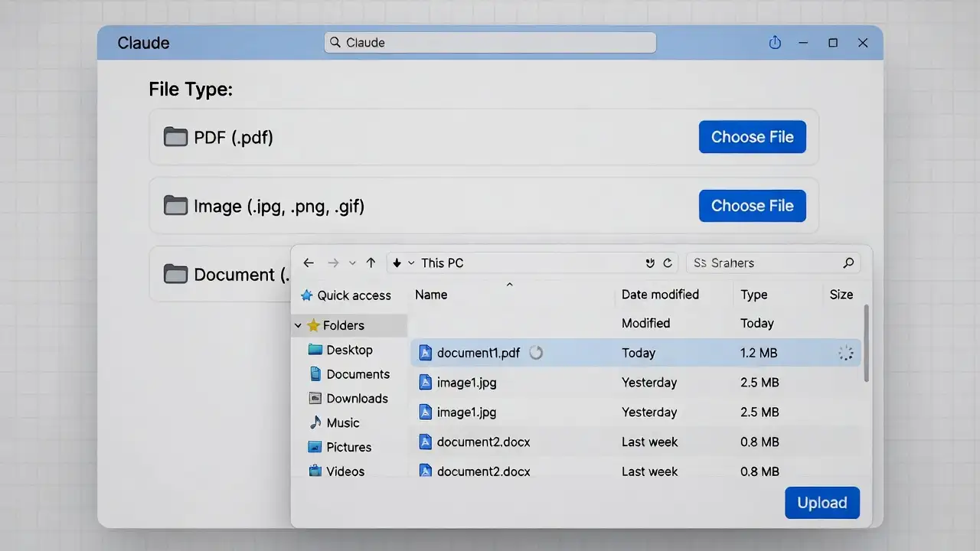Sort files by Date modified column
The image size is (980, 551).
[660, 295]
